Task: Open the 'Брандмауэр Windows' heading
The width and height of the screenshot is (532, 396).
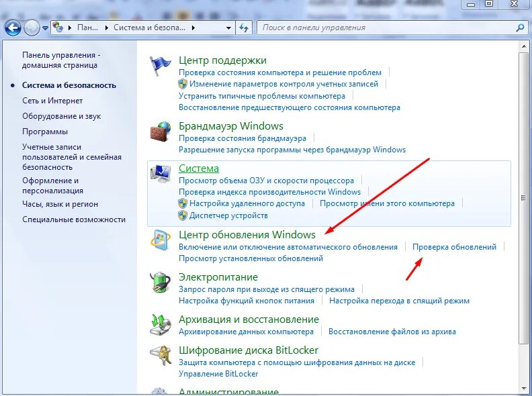Action: click(x=231, y=126)
